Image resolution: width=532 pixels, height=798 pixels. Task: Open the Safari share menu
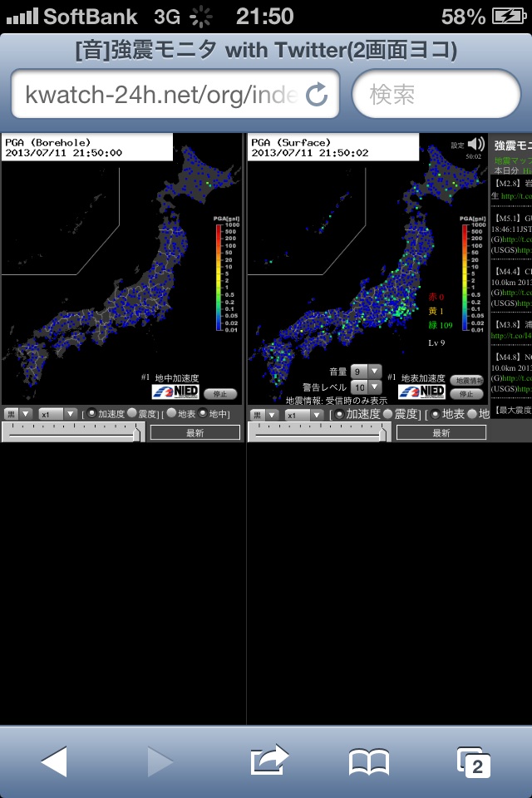pyautogui.click(x=269, y=759)
